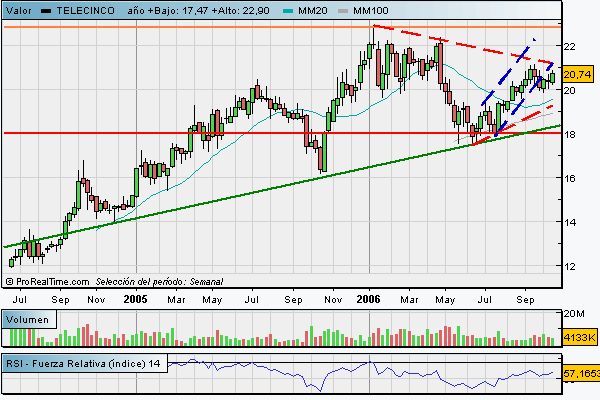Click the 'MM100' legend label
600x400 pixels.
click(x=371, y=11)
